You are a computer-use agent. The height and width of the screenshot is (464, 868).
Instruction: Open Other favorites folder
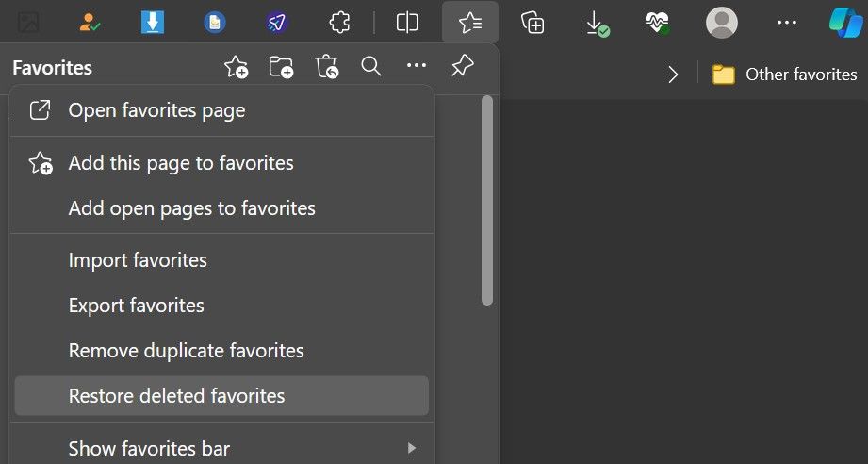pos(785,75)
